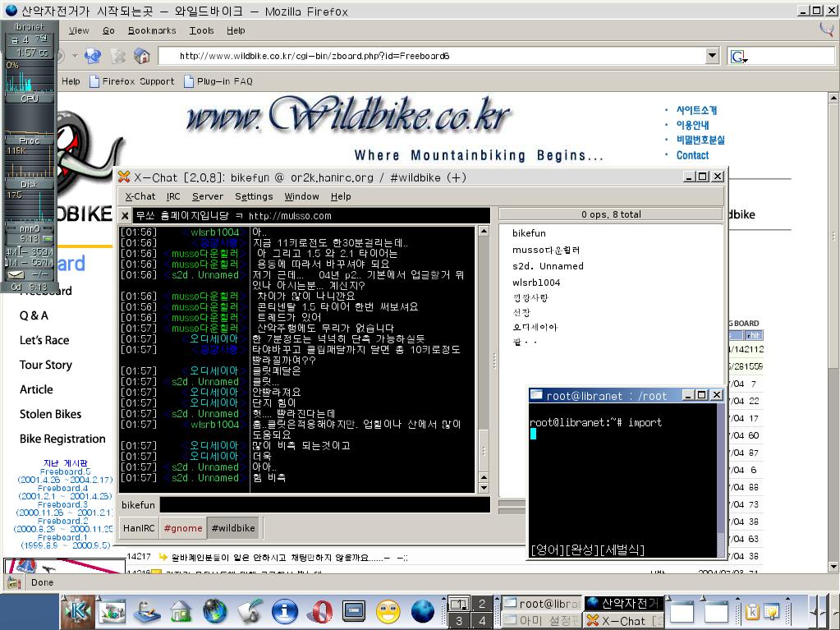The height and width of the screenshot is (630, 840).
Task: Click the Contact link on Wildbike
Action: 692,155
